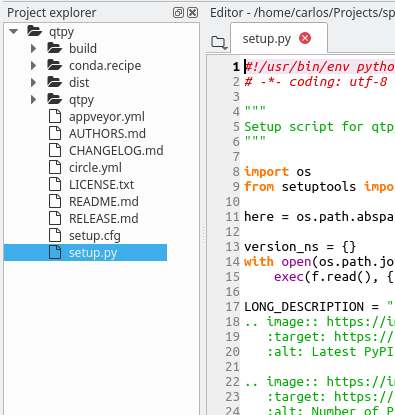Click the coding utf-8 comment line
Image resolution: width=395 pixels, height=415 pixels.
pos(316,82)
